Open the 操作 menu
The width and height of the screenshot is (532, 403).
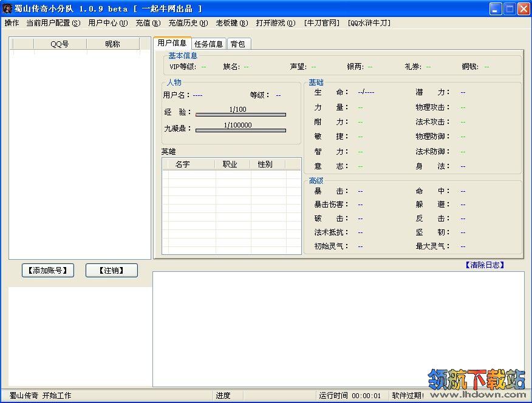coord(12,23)
